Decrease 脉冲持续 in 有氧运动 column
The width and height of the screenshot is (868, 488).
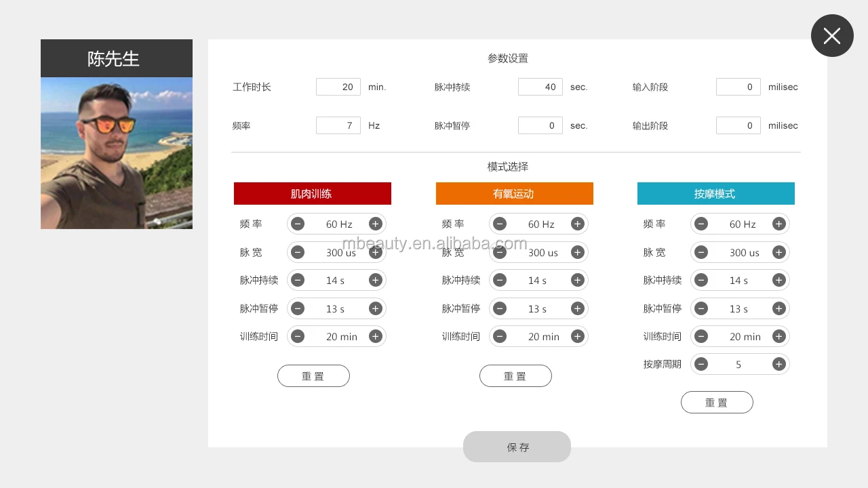(x=500, y=280)
